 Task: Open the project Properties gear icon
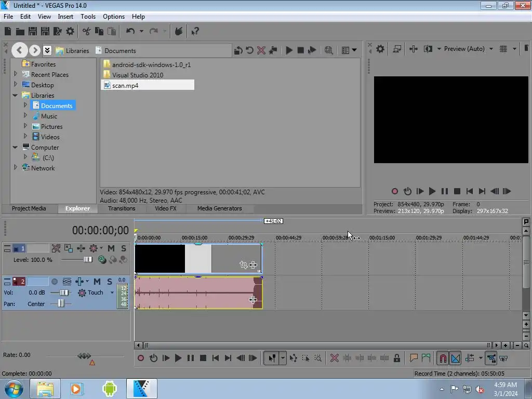[70, 31]
